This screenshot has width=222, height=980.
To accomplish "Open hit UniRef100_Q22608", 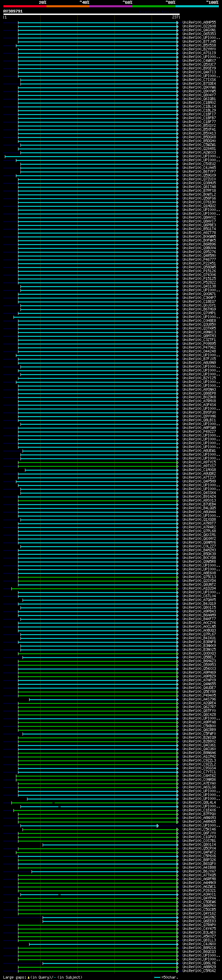I will (x=199, y=26).
